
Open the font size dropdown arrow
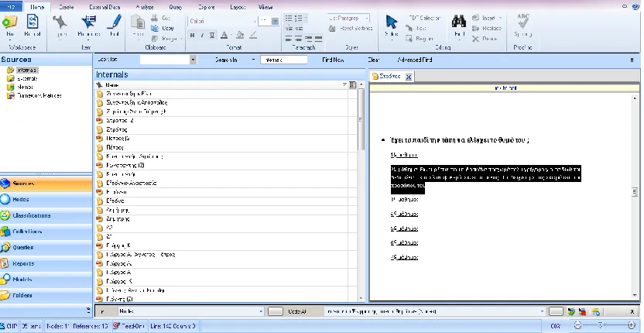pyautogui.click(x=276, y=21)
